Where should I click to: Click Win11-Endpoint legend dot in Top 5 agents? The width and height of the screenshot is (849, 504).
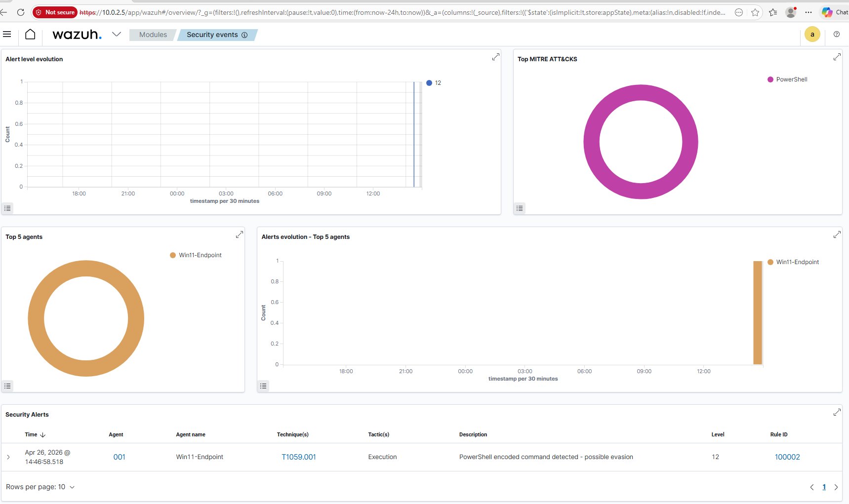173,255
